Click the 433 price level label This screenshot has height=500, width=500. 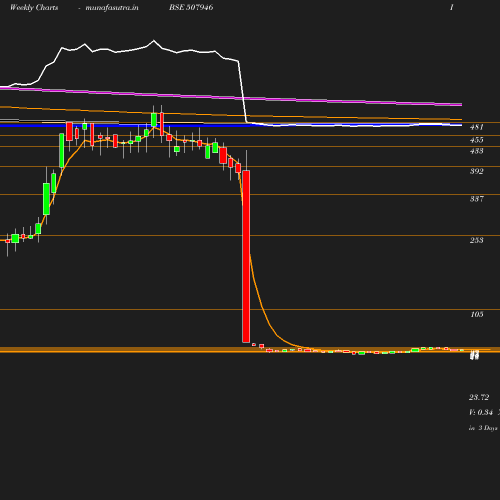[x=477, y=151]
